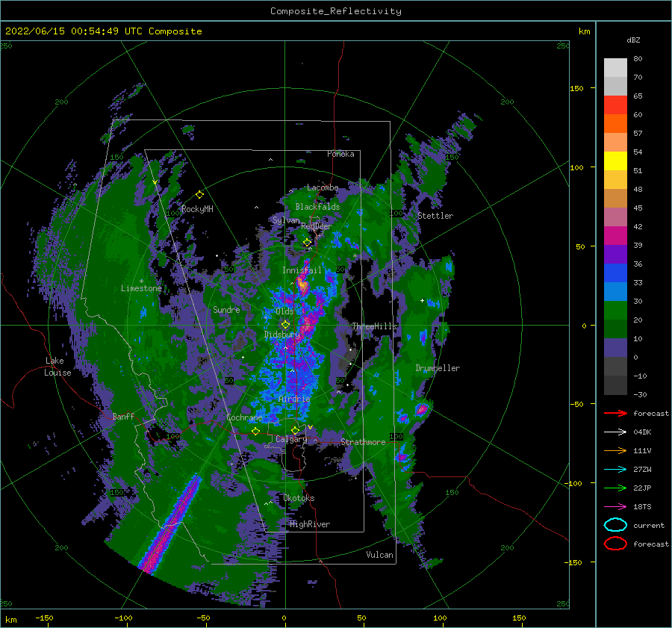Click the RockyMH label
672x628 pixels.
(x=197, y=209)
